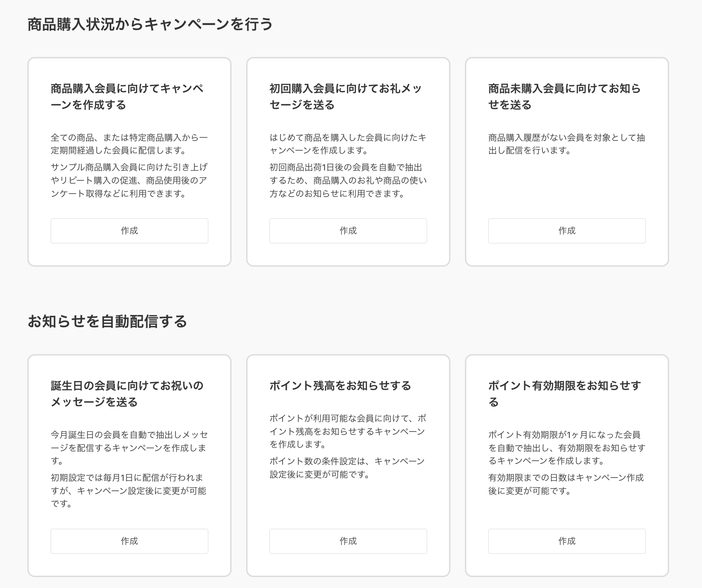This screenshot has height=588, width=702.
Task: Click 作成 under 商品未購入会員に向けてお知らせを送る
Action: [567, 231]
